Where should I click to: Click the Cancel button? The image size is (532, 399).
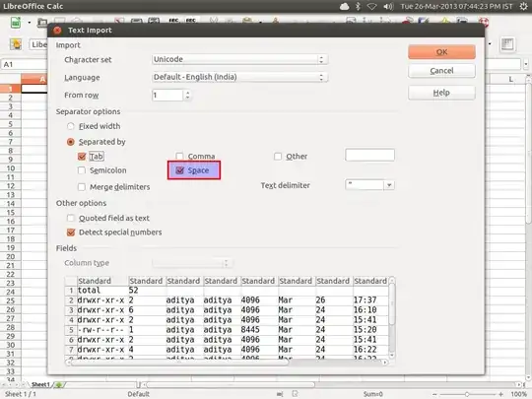click(441, 71)
